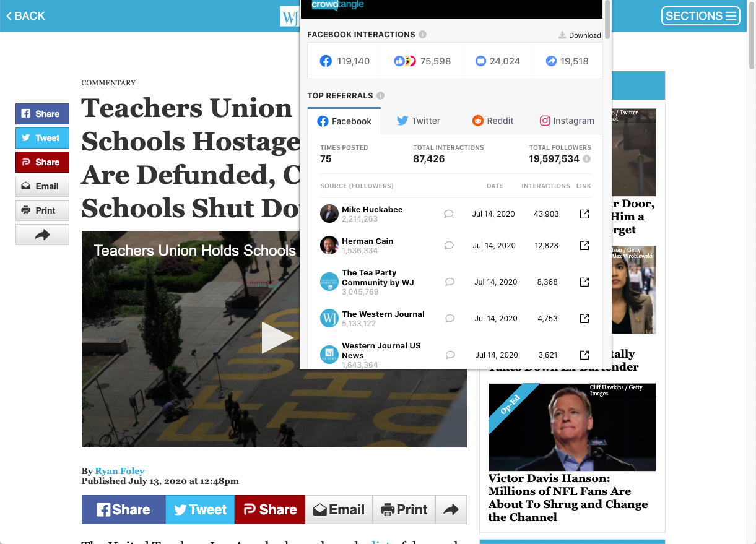Image resolution: width=756 pixels, height=544 pixels.
Task: Switch to the Reddit referrals tab
Action: (493, 121)
